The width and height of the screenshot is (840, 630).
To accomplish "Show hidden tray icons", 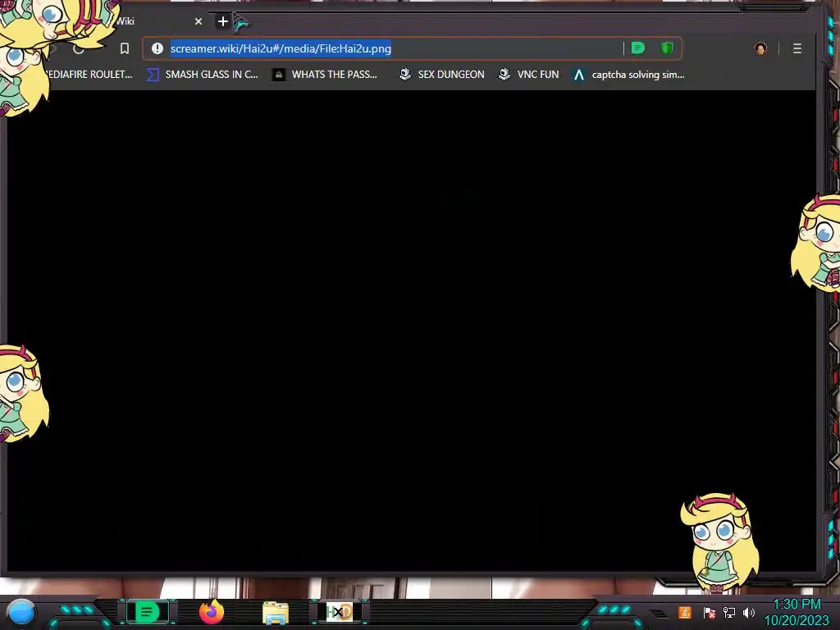I will (660, 614).
